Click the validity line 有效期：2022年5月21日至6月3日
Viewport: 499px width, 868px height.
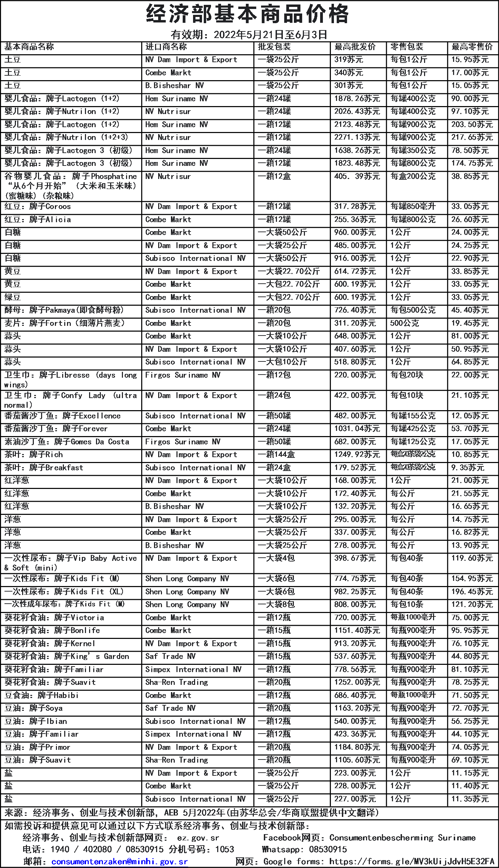pos(249,35)
